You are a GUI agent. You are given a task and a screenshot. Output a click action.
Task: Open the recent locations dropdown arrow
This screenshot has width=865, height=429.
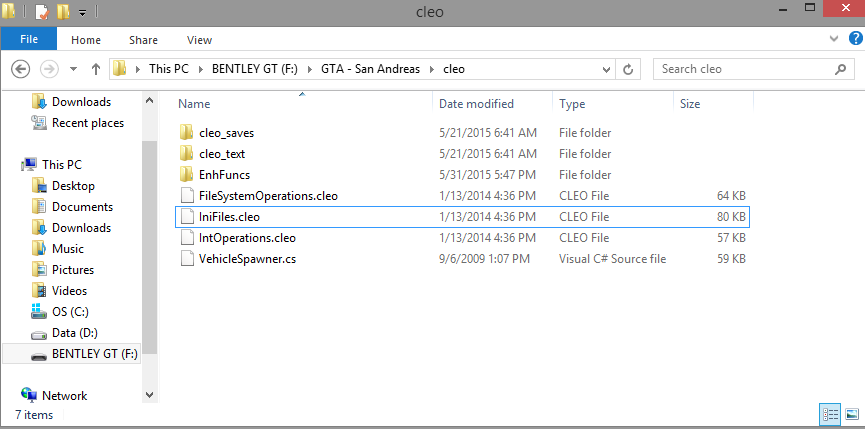tap(74, 69)
